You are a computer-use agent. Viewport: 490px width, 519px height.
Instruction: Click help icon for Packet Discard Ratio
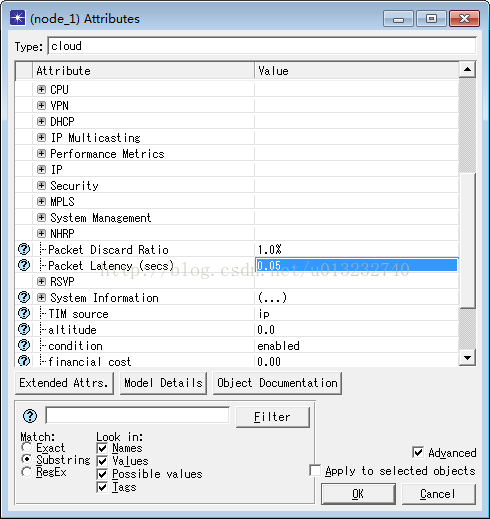click(x=24, y=249)
